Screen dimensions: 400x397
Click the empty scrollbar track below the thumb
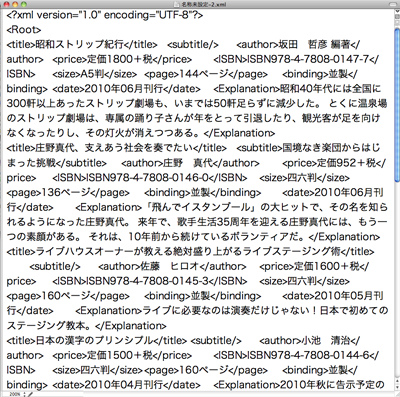point(397,287)
